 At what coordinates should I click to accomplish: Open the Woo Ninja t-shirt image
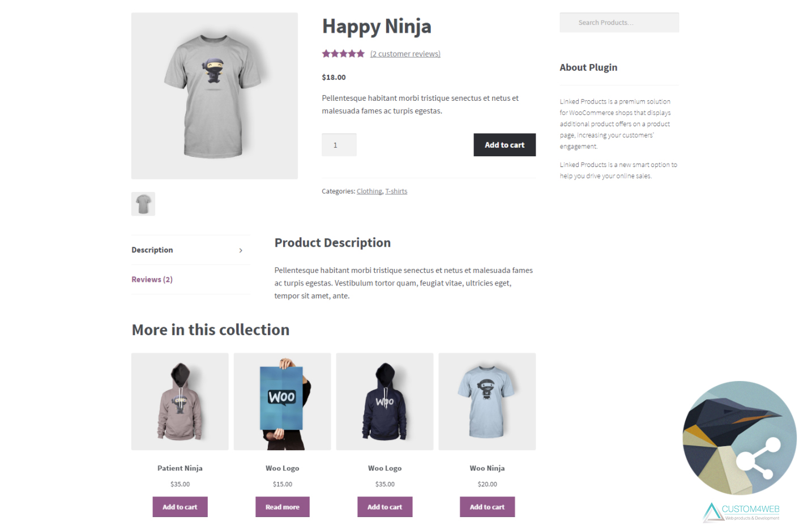487,401
